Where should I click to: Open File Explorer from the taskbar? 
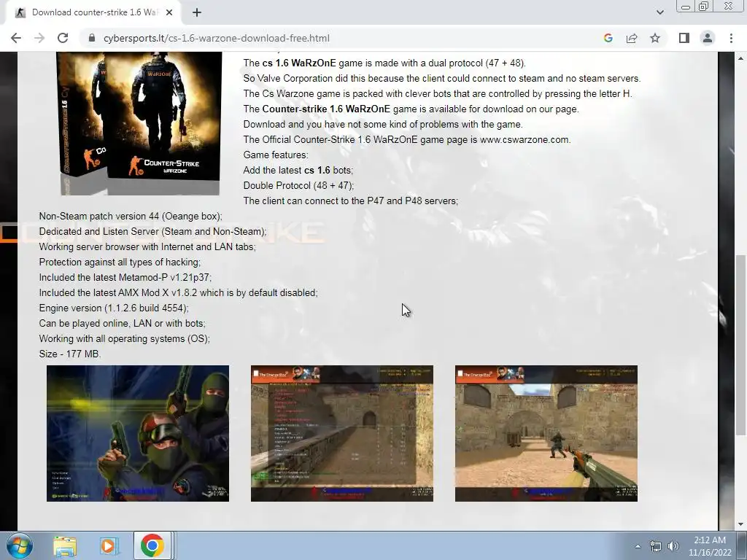click(65, 545)
